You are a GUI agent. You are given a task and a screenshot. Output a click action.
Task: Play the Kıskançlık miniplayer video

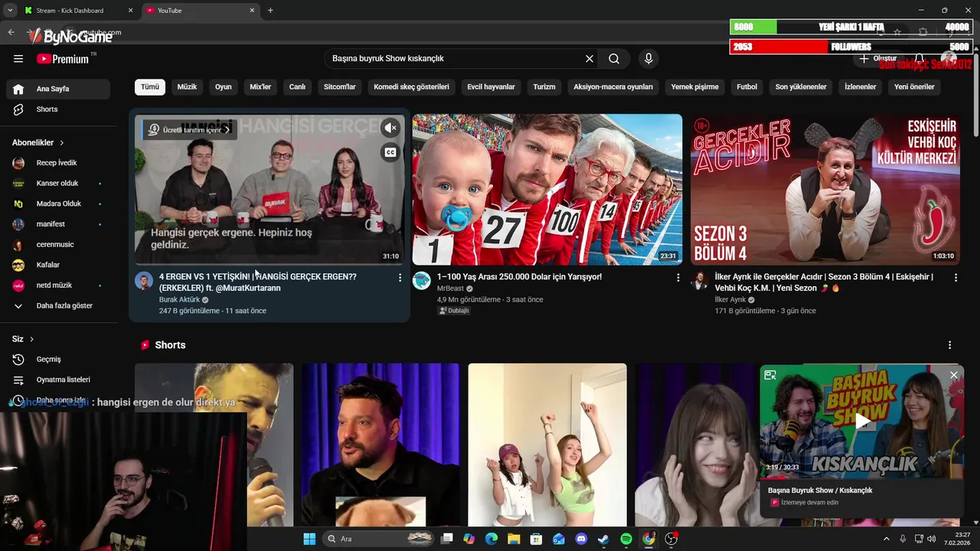coord(862,421)
